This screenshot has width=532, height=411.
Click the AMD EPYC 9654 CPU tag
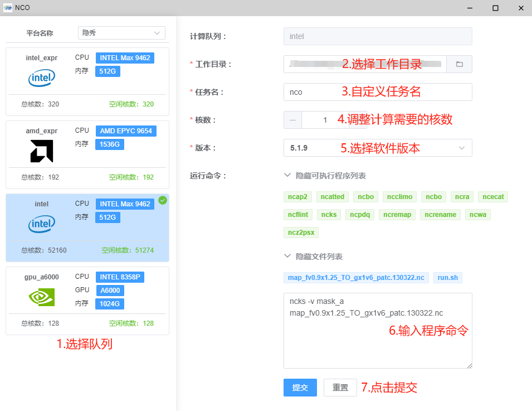click(126, 130)
